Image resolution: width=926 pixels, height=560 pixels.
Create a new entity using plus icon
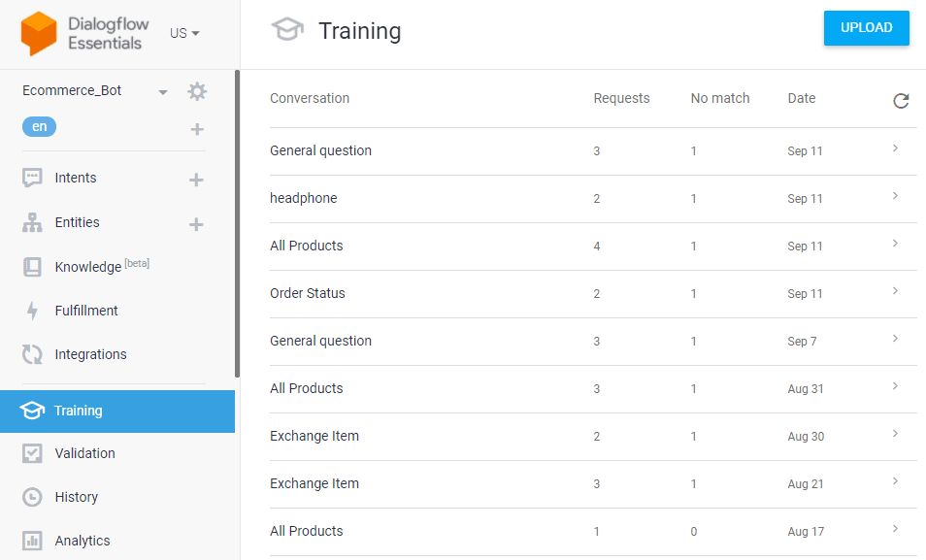pyautogui.click(x=196, y=224)
